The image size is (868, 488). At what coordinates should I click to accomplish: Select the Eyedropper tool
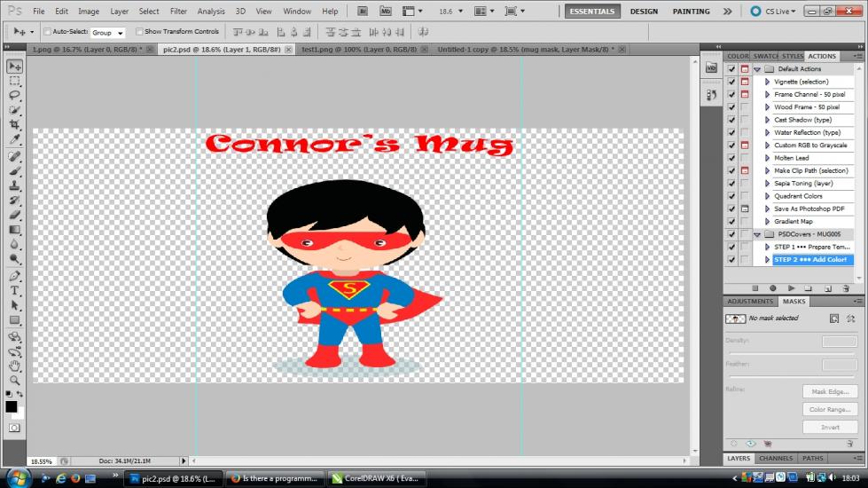[14, 138]
